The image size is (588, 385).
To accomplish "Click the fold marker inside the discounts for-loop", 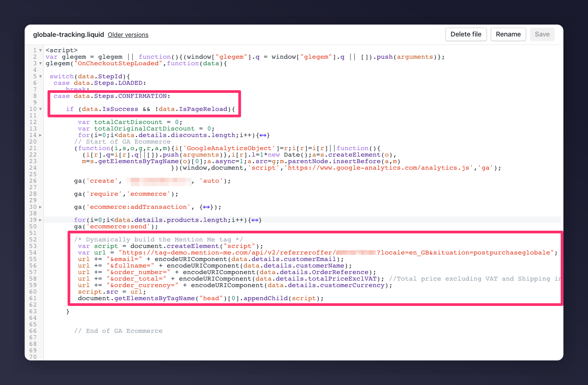I will [263, 135].
